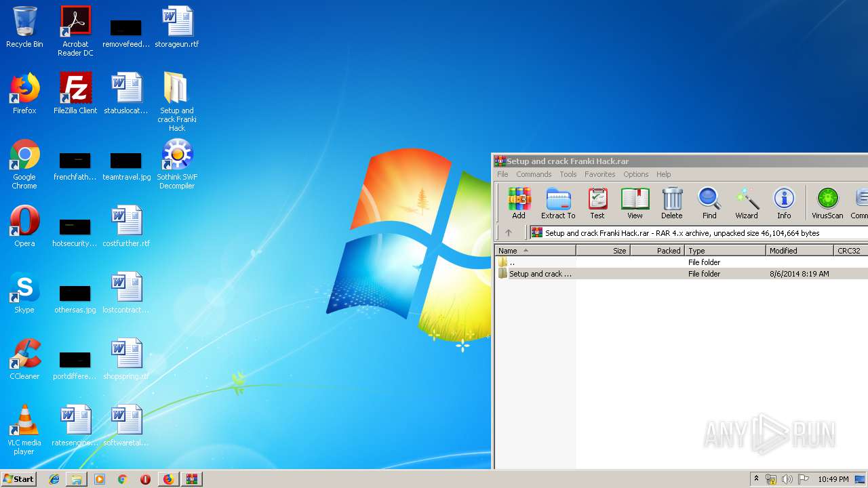
Task: Click the WinRAR taskbar button
Action: (x=191, y=479)
